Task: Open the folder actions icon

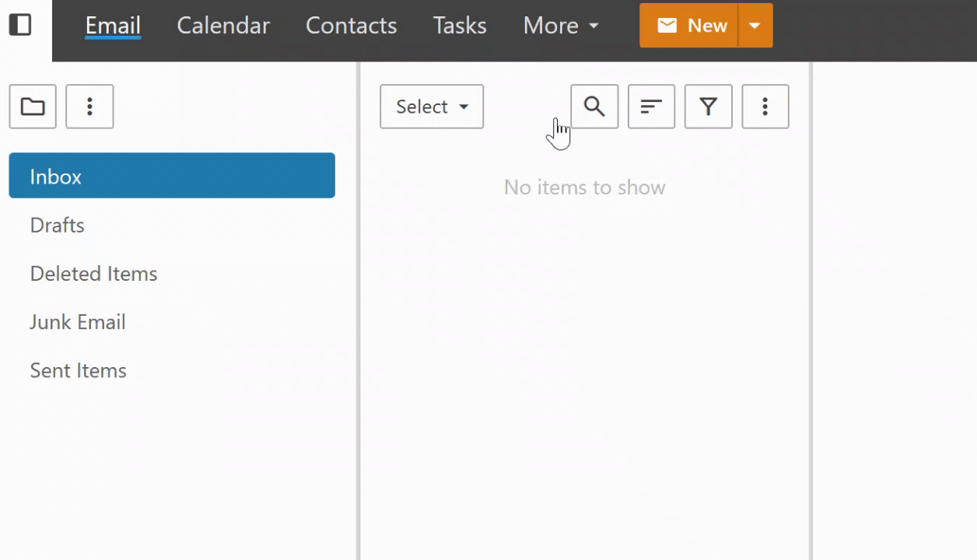Action: coord(33,107)
